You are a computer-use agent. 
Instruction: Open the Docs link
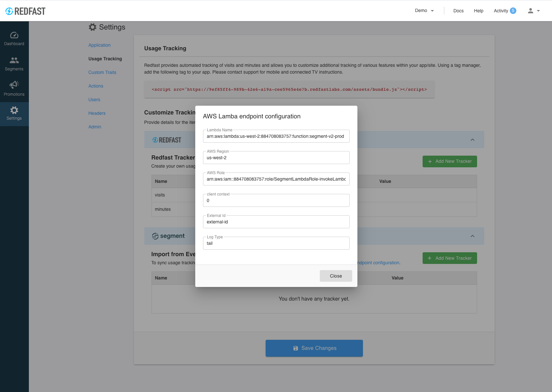[x=458, y=11]
